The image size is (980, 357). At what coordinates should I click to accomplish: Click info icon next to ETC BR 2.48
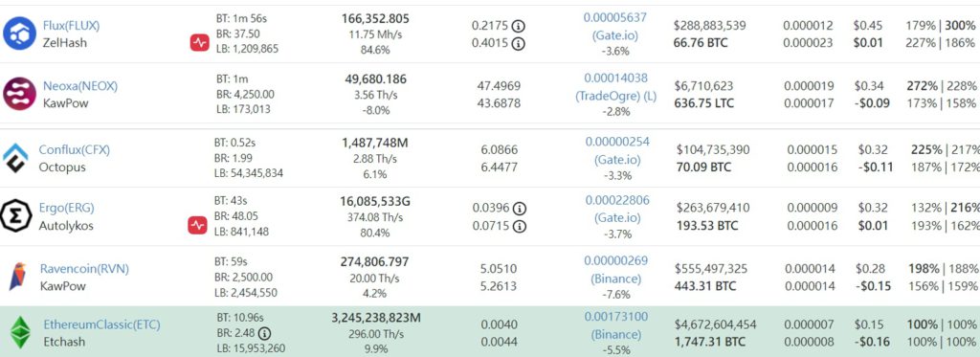265,333
